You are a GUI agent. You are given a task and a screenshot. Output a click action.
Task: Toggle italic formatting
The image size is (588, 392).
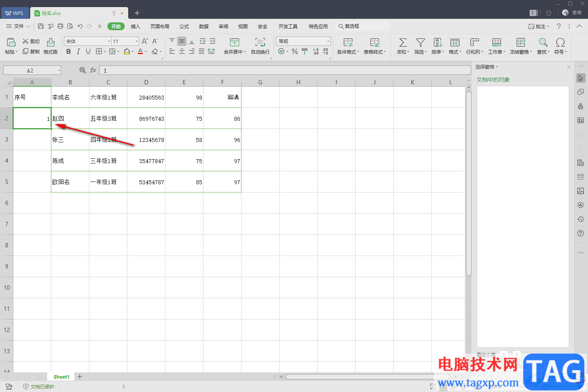(x=78, y=51)
